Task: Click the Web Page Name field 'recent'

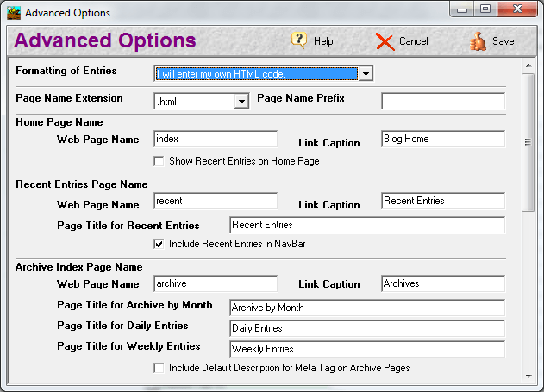Action: coord(216,201)
